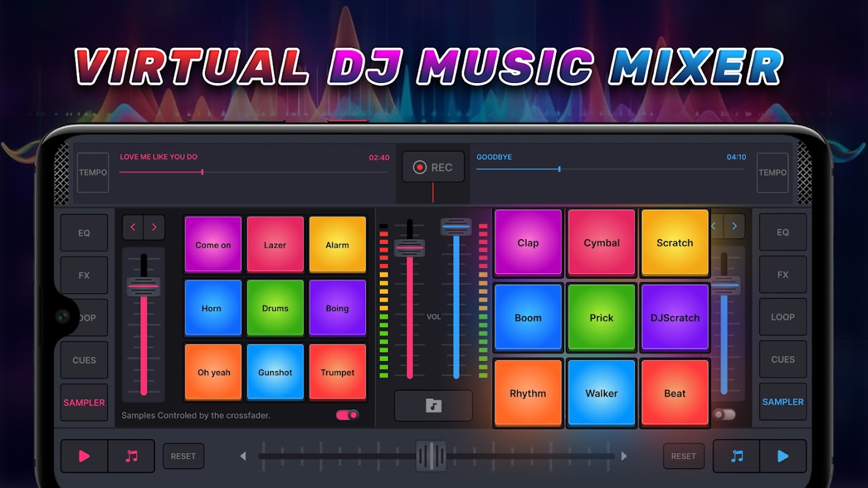The width and height of the screenshot is (868, 488).
Task: Go to previous sample page on left deck
Action: [x=133, y=228]
